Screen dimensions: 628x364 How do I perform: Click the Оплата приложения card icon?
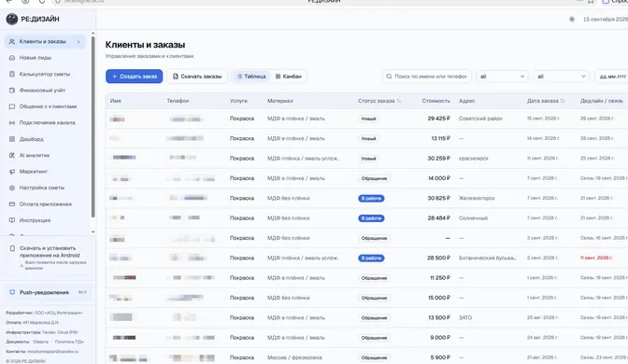[x=12, y=204]
